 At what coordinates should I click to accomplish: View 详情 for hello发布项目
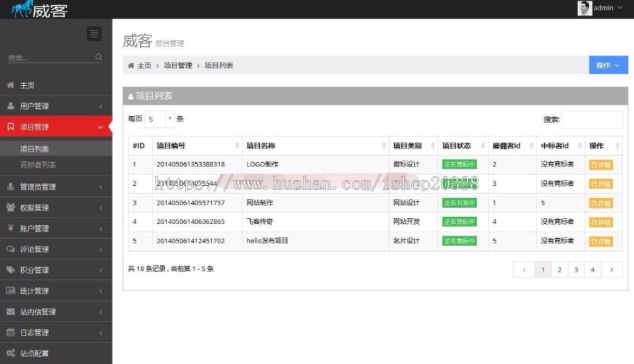(x=600, y=241)
